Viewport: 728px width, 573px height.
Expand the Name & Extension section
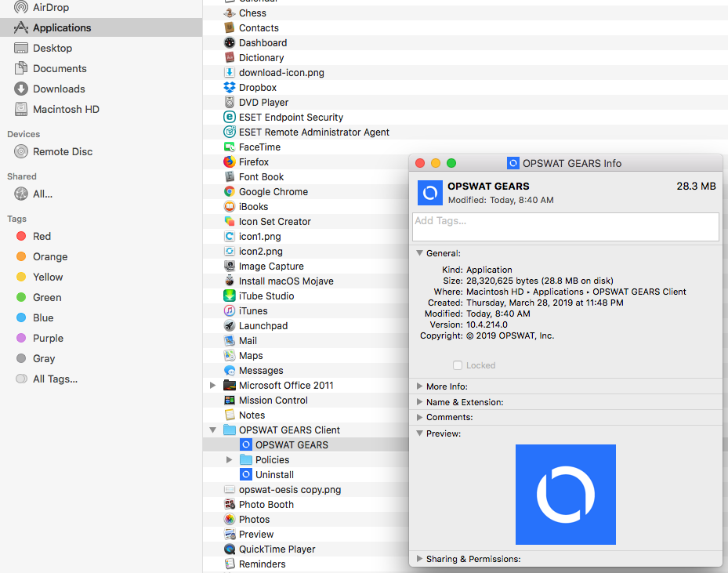click(x=419, y=401)
